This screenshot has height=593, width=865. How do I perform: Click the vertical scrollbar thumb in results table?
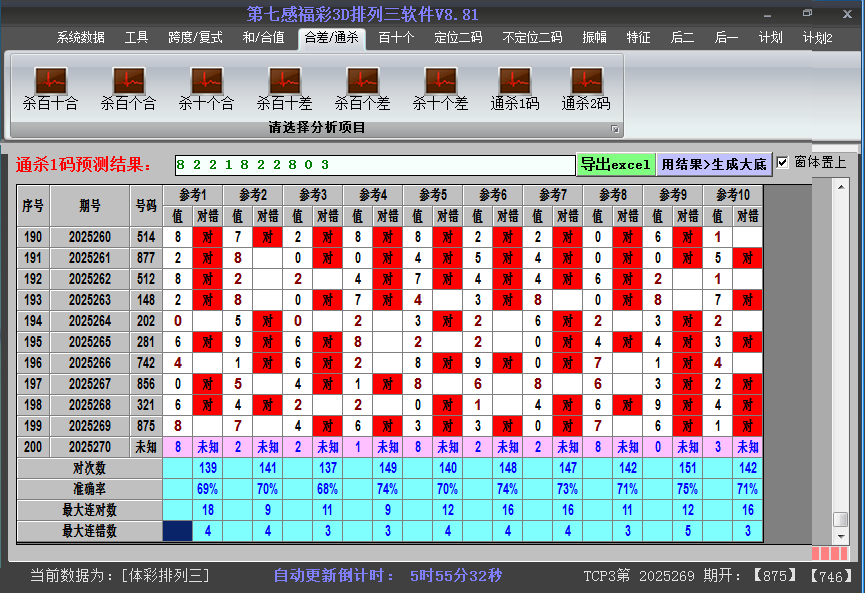pyautogui.click(x=841, y=520)
